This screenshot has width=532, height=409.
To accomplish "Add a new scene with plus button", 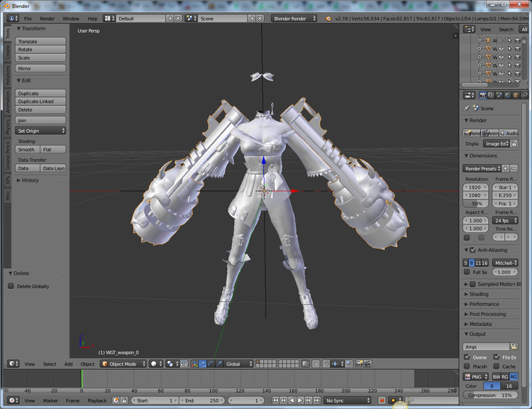I will [252, 18].
